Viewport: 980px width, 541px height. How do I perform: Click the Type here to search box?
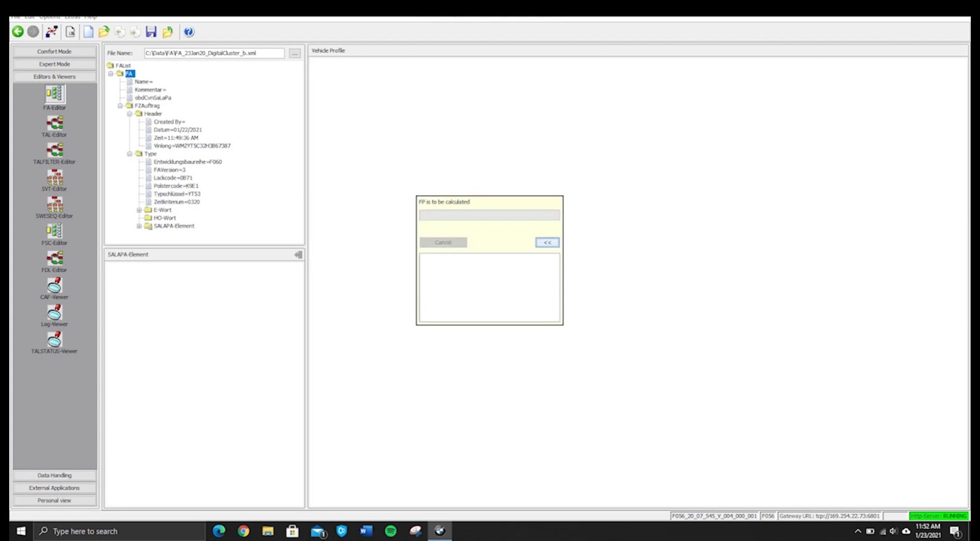pyautogui.click(x=119, y=531)
